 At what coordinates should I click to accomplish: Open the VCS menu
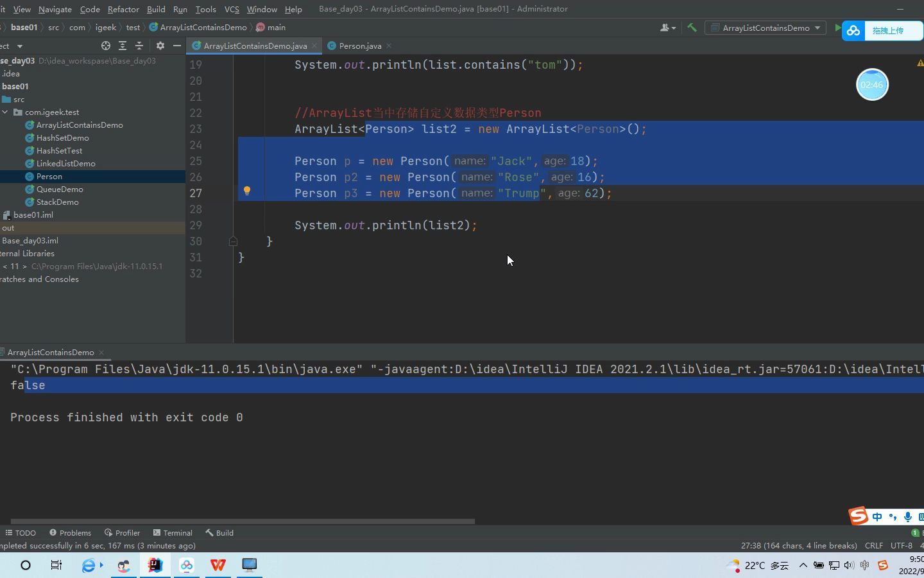232,9
